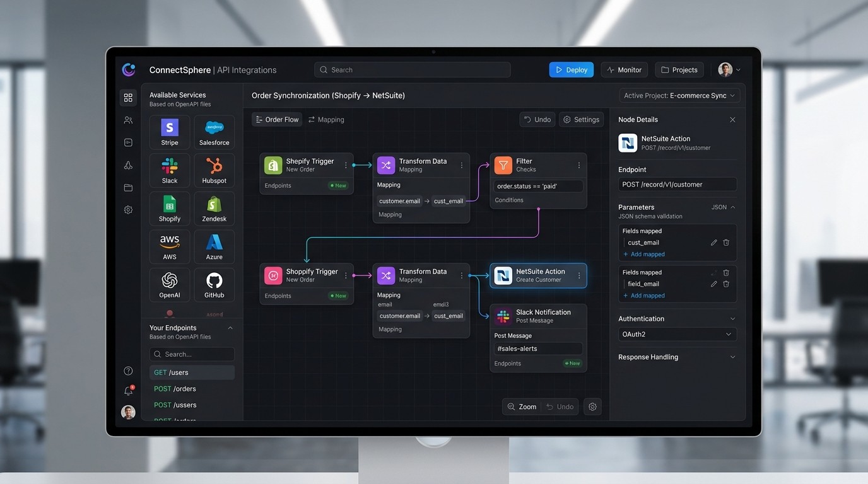
Task: Switch to the Mapping tab
Action: coord(326,119)
